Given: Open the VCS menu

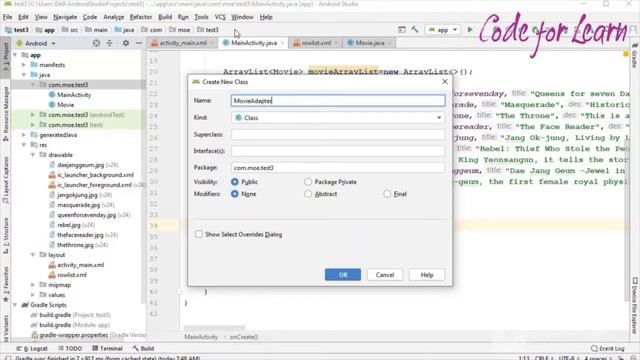Looking at the screenshot, I should [220, 17].
